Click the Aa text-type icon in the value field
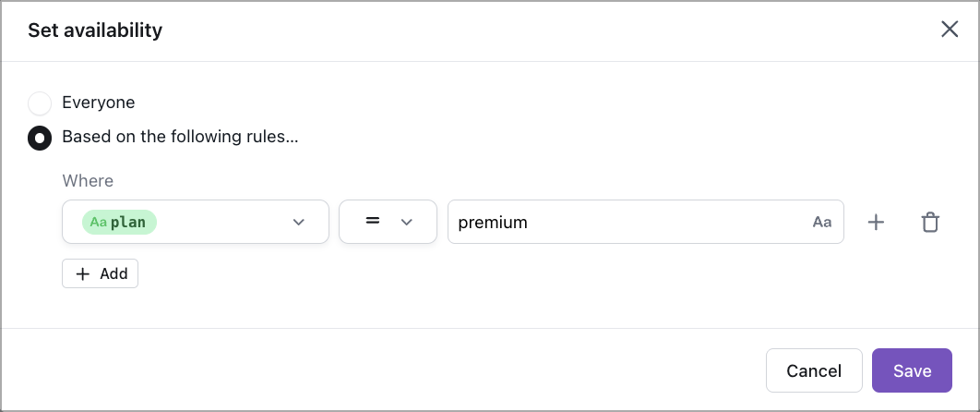This screenshot has width=980, height=412. click(x=822, y=223)
